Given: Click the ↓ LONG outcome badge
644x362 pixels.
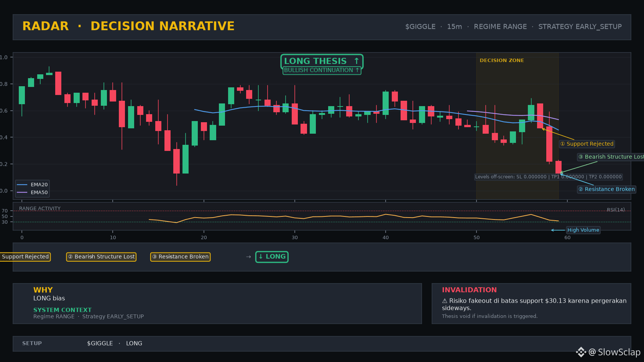Looking at the screenshot, I should coord(272,257).
